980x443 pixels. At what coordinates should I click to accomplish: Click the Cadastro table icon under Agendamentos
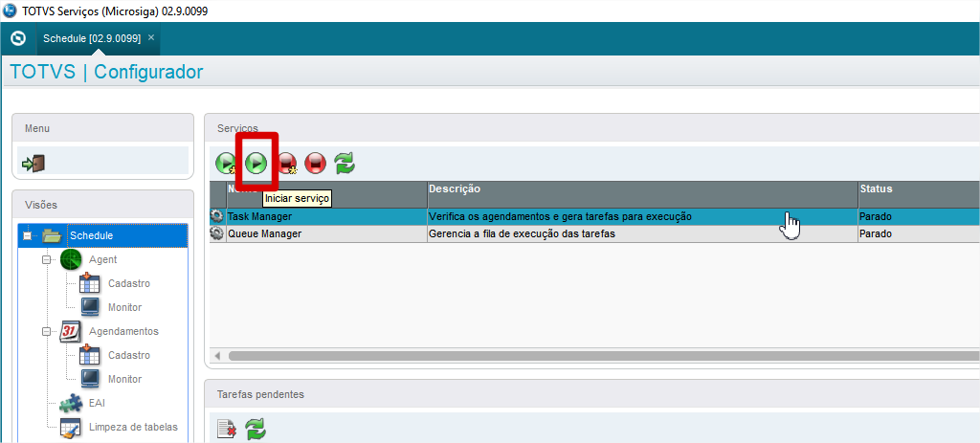click(90, 355)
